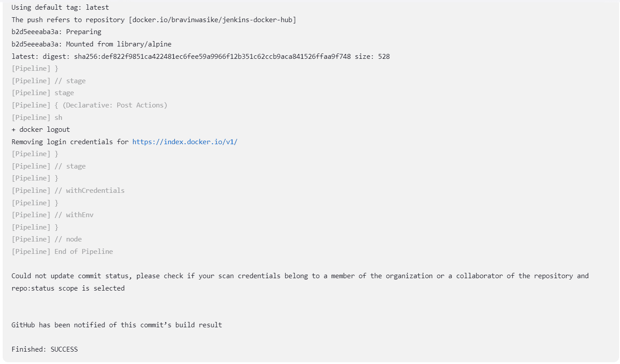This screenshot has width=620, height=364.
Task: Click the 'Declarative: Post Actions' pipeline line
Action: pos(89,105)
